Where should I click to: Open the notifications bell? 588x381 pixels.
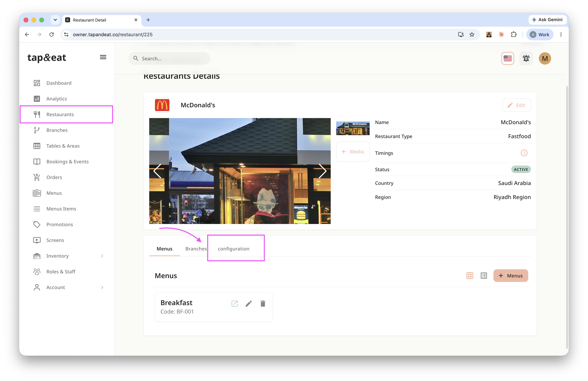(x=526, y=59)
